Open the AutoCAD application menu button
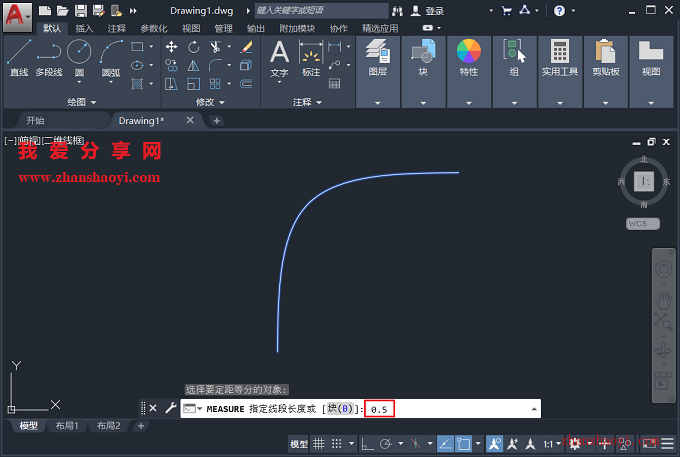The image size is (680, 457). (17, 16)
